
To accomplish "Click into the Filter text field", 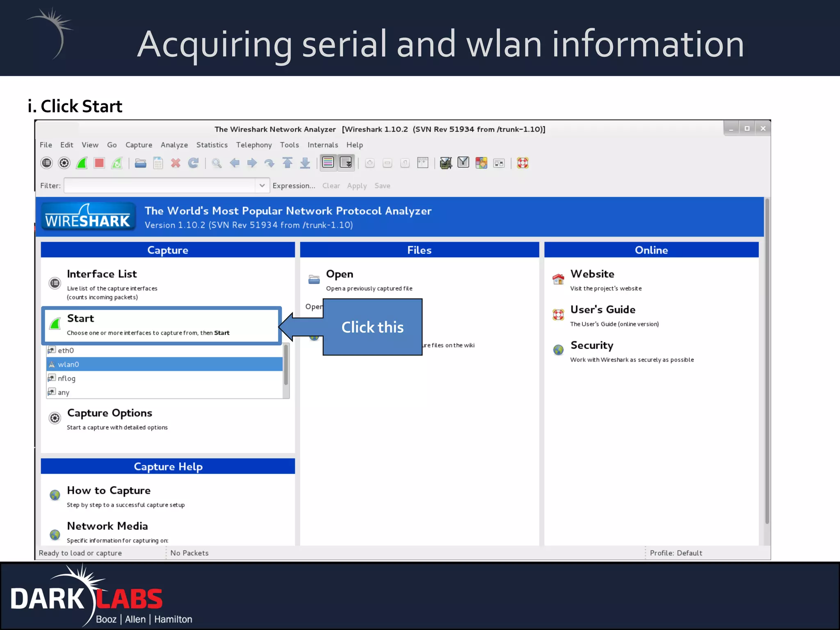I will [160, 185].
